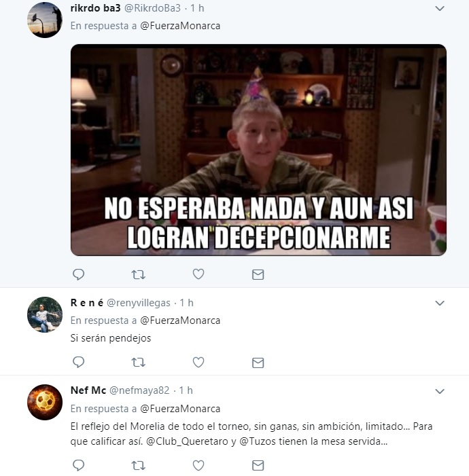The image size is (469, 476).
Task: Like rikrdo ba3's meme tweet
Action: [198, 274]
